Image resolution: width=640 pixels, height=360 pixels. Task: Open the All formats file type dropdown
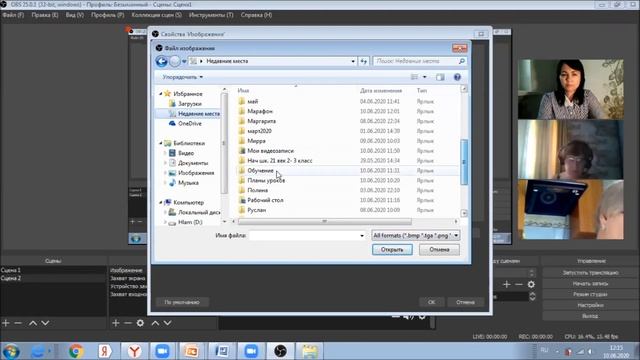point(415,236)
